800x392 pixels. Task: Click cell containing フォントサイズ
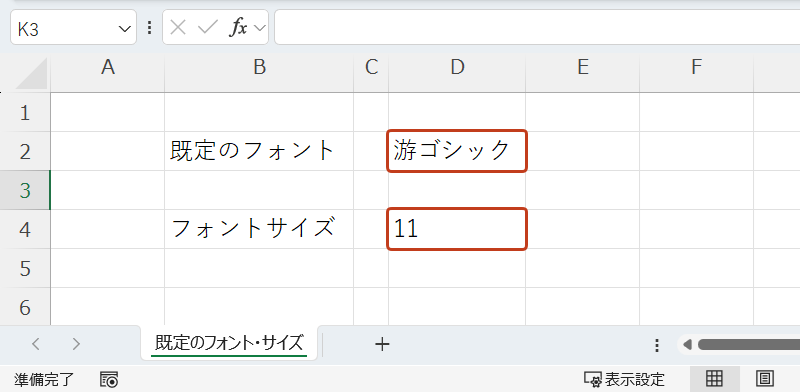click(x=259, y=229)
